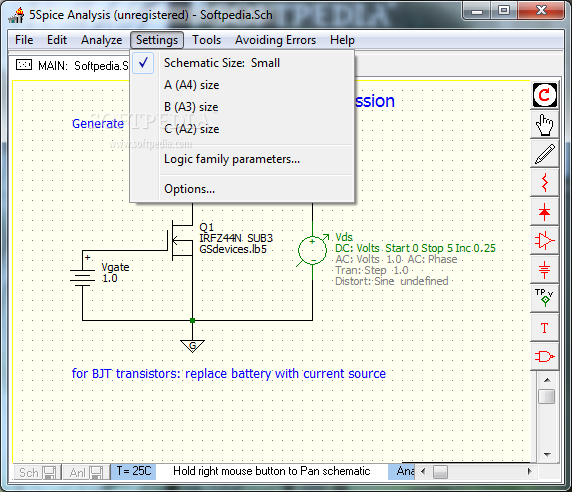The image size is (572, 492).
Task: Open the Tools menu
Action: 206,40
